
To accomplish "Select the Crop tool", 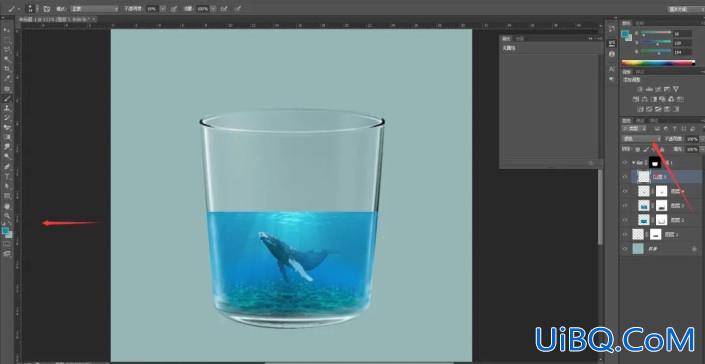I will [x=7, y=69].
